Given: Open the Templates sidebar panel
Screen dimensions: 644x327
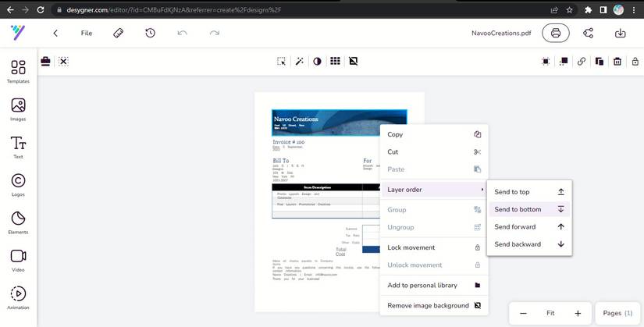Looking at the screenshot, I should pos(18,72).
